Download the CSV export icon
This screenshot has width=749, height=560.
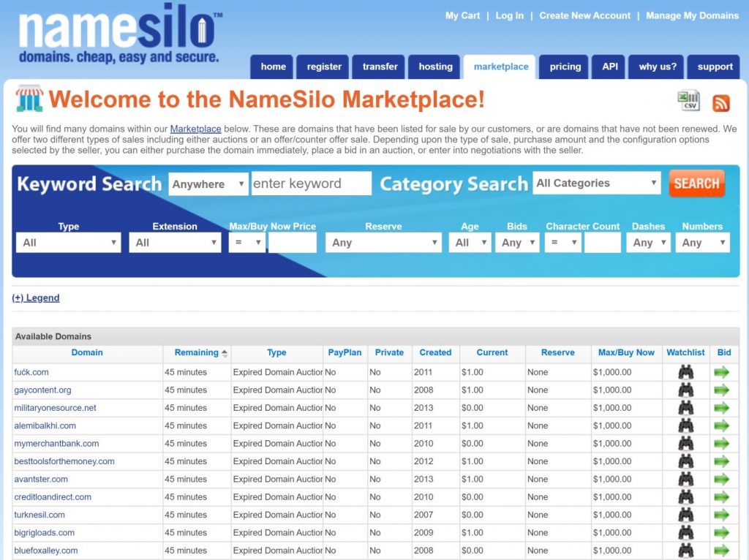(688, 101)
